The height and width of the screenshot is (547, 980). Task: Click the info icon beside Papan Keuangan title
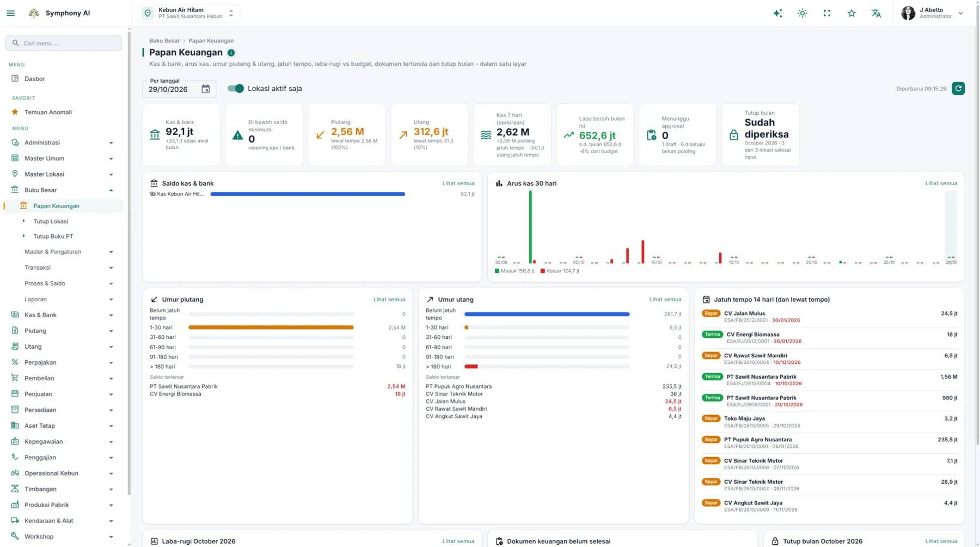tap(231, 53)
